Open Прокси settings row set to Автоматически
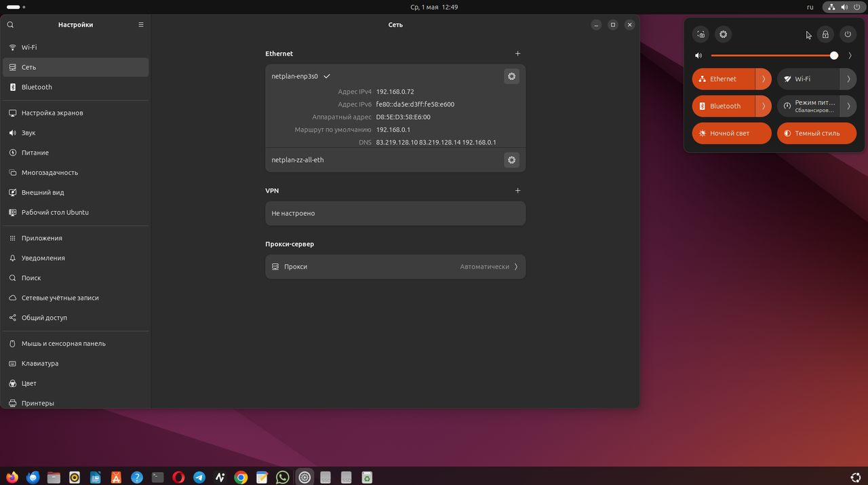 click(395, 267)
